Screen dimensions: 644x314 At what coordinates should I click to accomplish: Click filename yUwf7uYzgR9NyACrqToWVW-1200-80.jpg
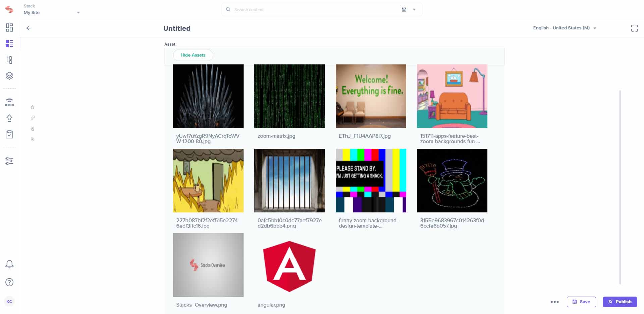pos(208,139)
